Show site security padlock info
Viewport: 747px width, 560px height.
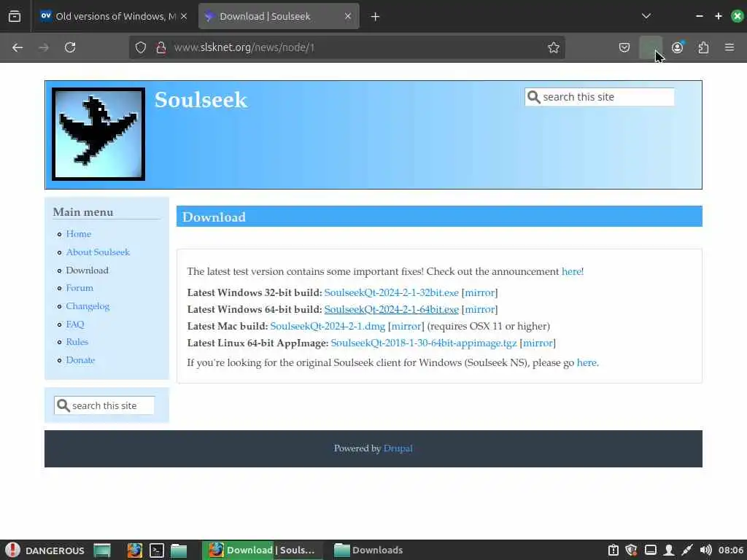point(161,47)
